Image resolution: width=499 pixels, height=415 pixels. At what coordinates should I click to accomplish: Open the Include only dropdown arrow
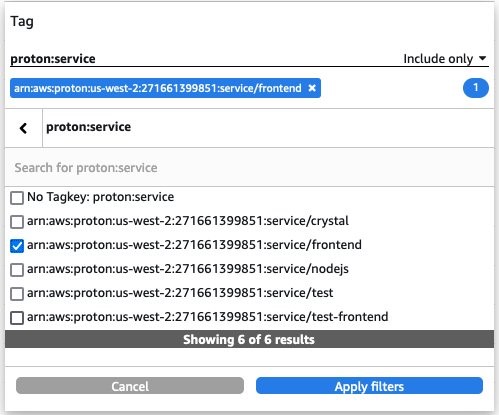point(482,58)
